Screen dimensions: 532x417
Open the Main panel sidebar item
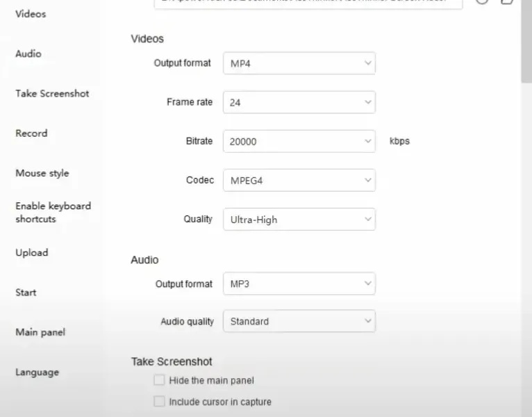click(40, 332)
